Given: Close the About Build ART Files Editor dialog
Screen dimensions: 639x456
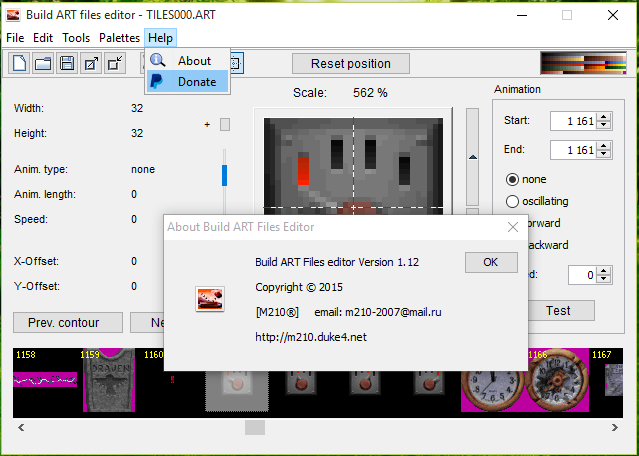Looking at the screenshot, I should coord(513,227).
